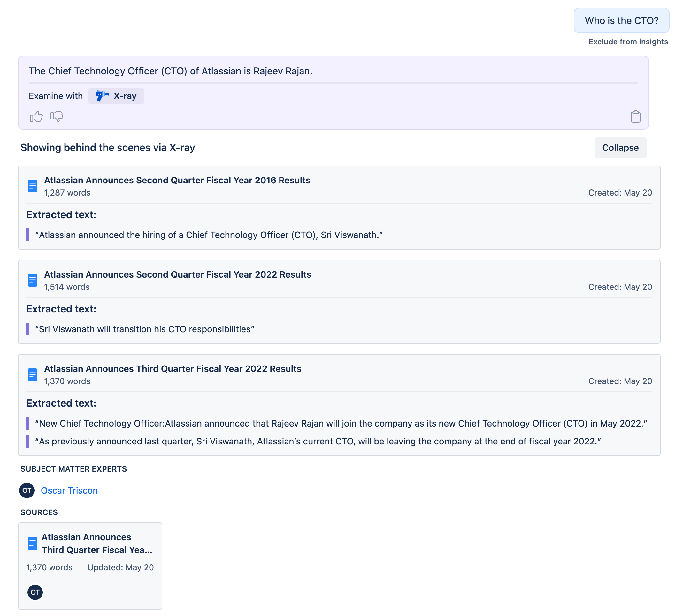This screenshot has width=683, height=616.
Task: Open X-ray examine button
Action: [116, 96]
